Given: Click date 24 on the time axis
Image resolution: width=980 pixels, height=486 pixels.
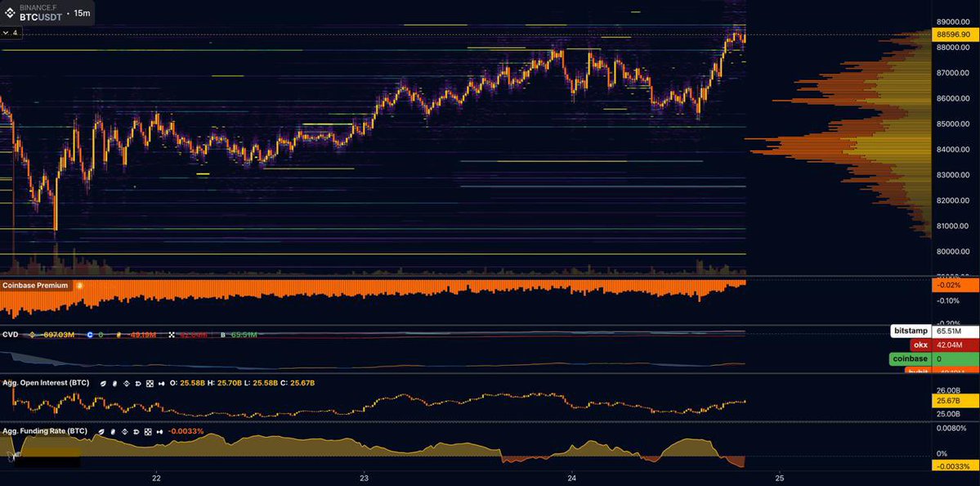Looking at the screenshot, I should [x=571, y=478].
